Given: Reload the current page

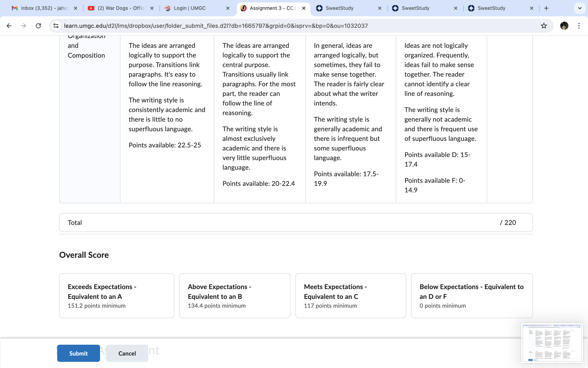Looking at the screenshot, I should 38,26.
